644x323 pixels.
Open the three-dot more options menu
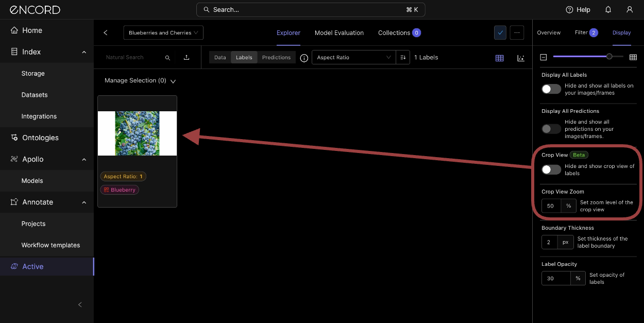point(517,32)
